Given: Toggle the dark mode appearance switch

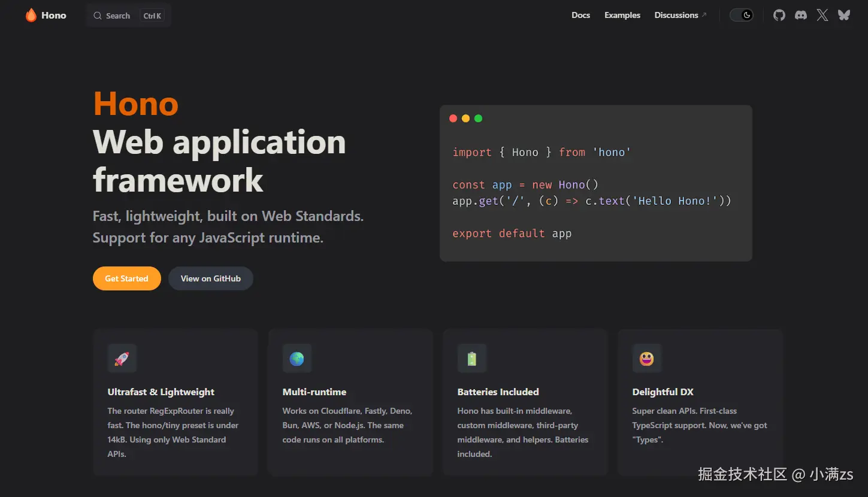Looking at the screenshot, I should pyautogui.click(x=742, y=15).
